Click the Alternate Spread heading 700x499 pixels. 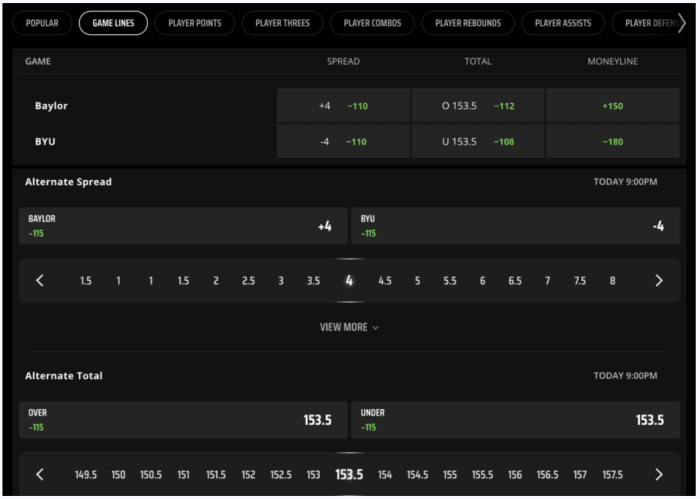coord(68,182)
